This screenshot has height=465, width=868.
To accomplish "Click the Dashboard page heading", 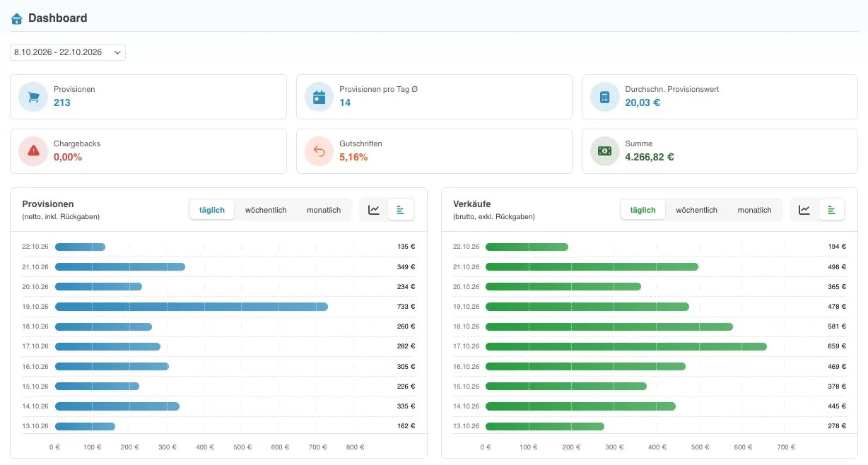I will 58,18.
